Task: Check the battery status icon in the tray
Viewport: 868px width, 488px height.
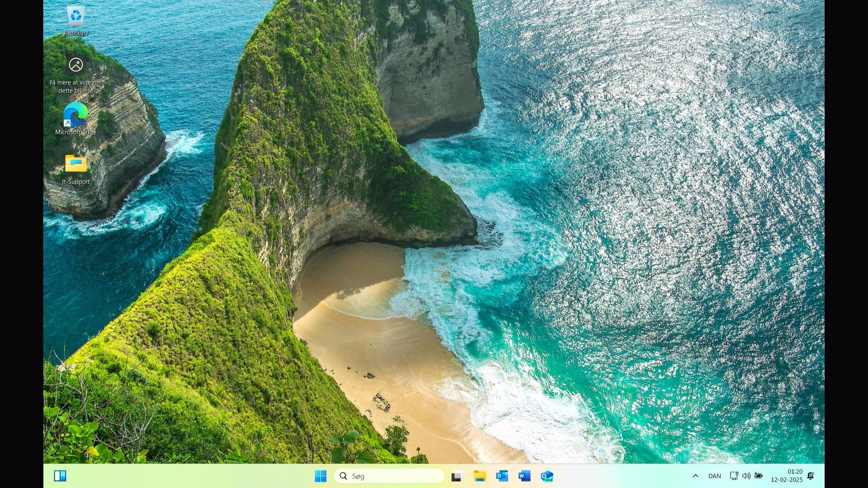Action: 759,476
